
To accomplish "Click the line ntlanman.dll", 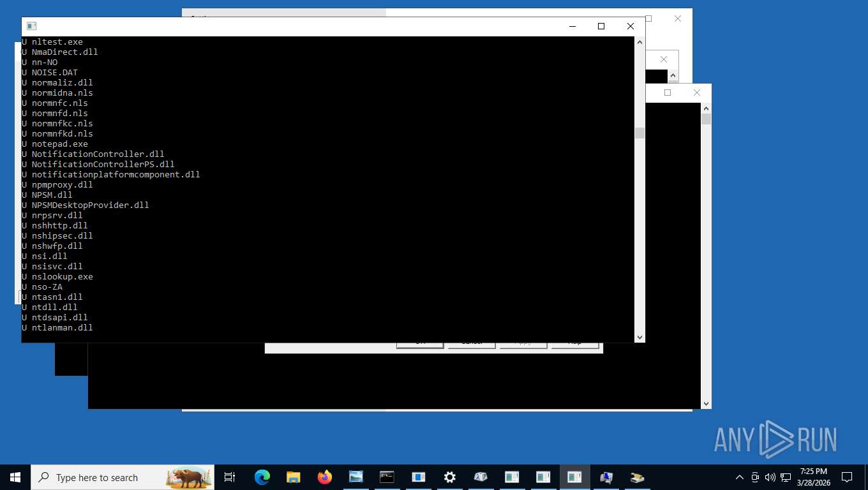I will pos(63,327).
